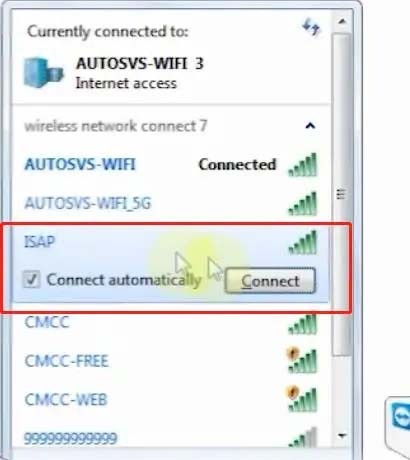
Task: Click signal strength icon of AUTOSVS-WIFI_5G
Action: click(x=303, y=203)
